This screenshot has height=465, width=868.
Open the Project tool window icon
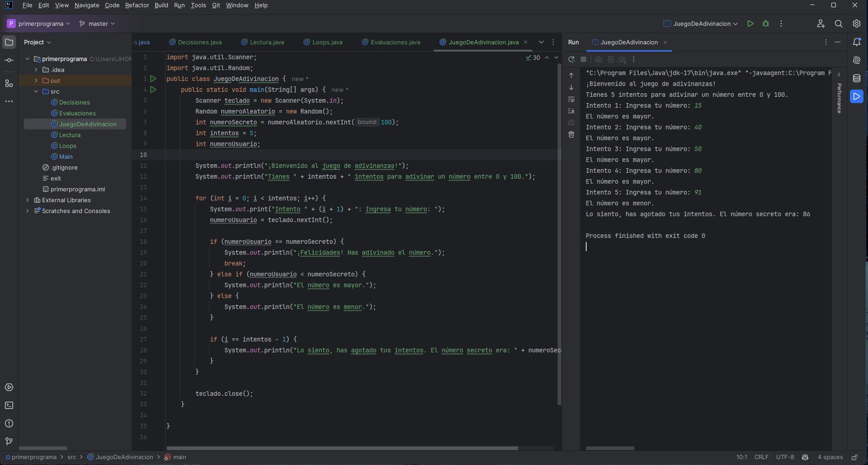9,42
